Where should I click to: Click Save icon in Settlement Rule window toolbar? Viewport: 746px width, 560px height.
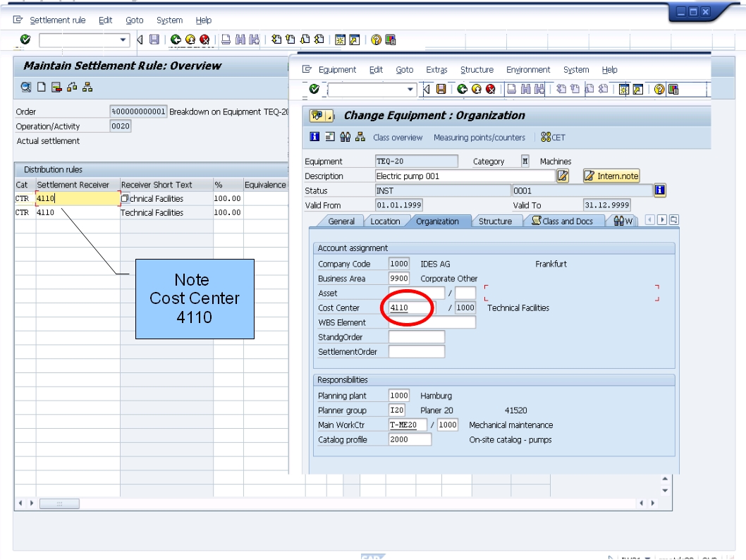pyautogui.click(x=154, y=40)
